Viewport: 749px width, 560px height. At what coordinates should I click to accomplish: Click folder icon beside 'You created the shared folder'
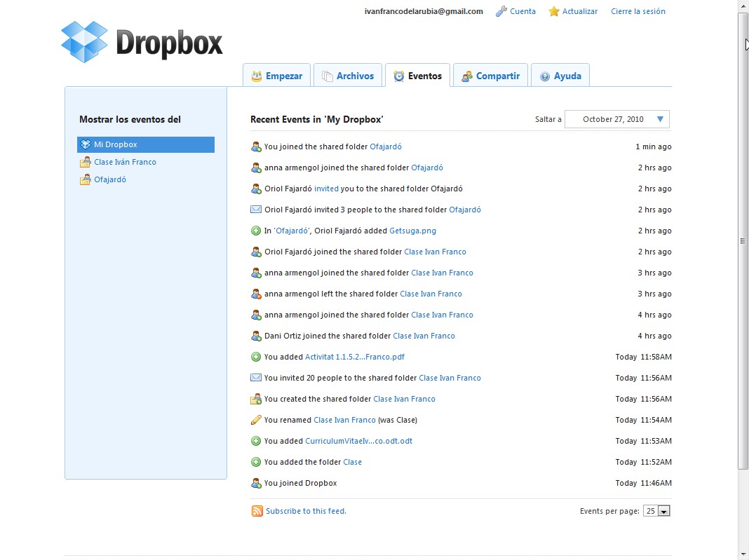pos(256,399)
